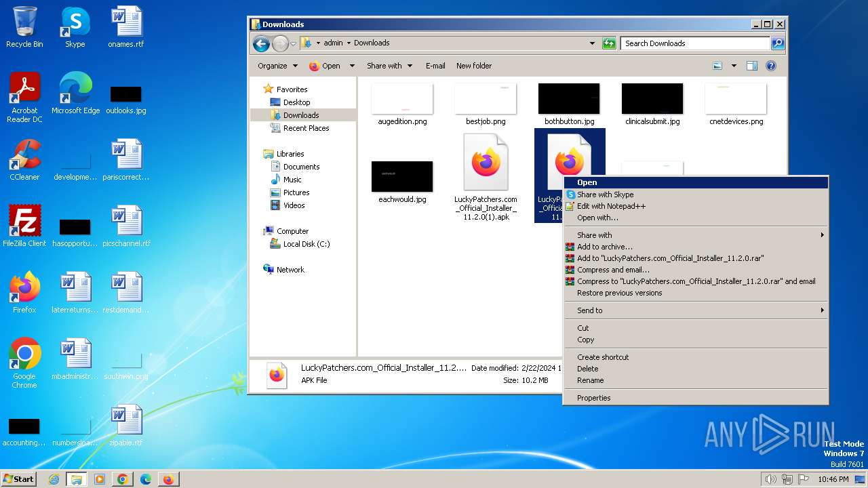The image size is (868, 488).
Task: Click the Start button
Action: pos(19,479)
